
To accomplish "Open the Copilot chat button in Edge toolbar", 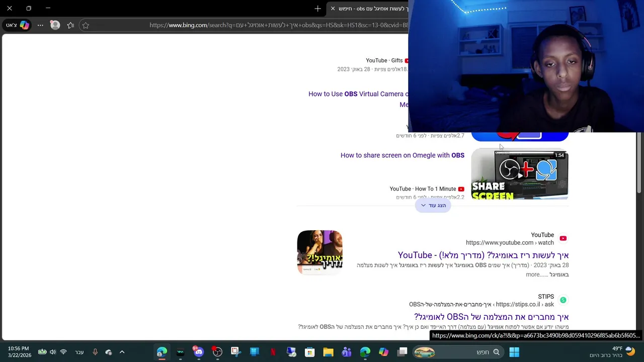I will click(17, 25).
